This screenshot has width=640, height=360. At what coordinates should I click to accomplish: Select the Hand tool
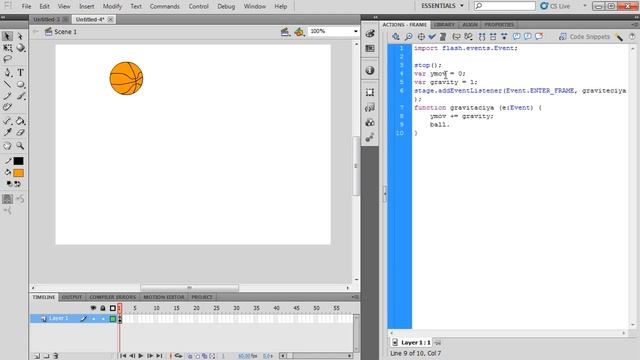[7, 146]
